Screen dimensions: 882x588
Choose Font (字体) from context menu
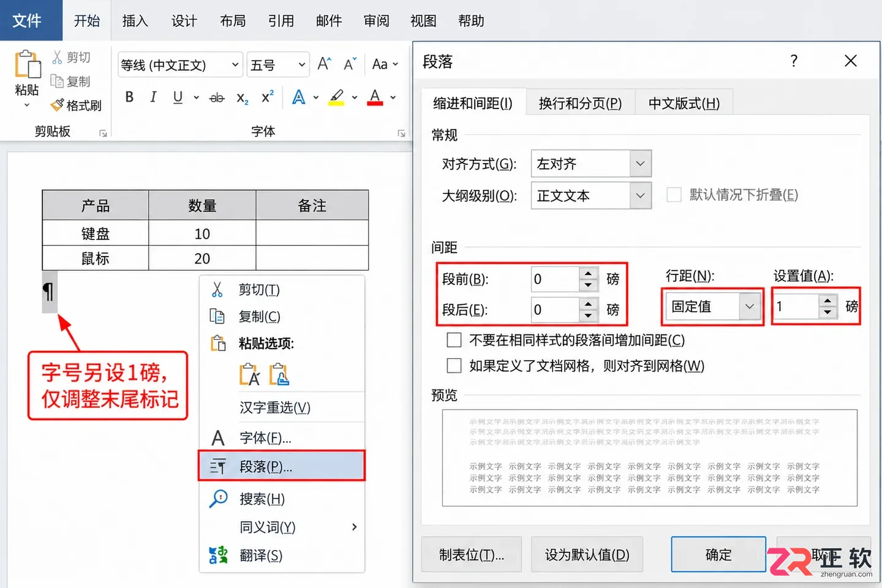[282, 438]
